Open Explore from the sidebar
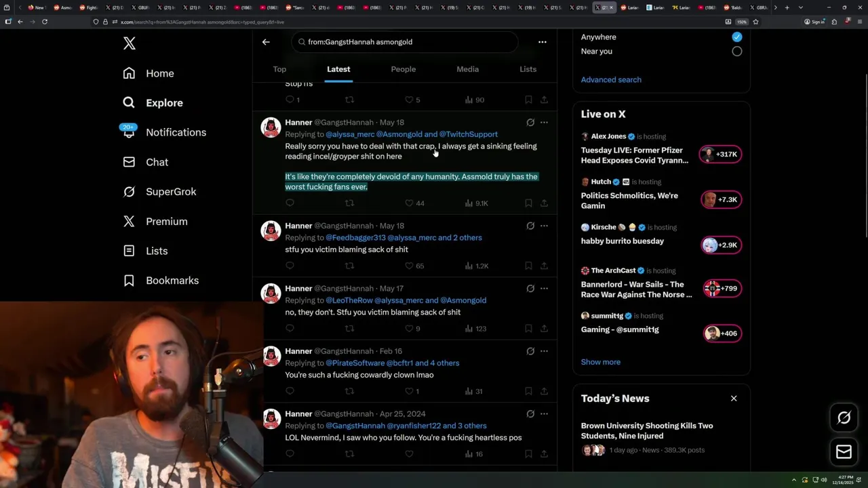 [x=153, y=103]
